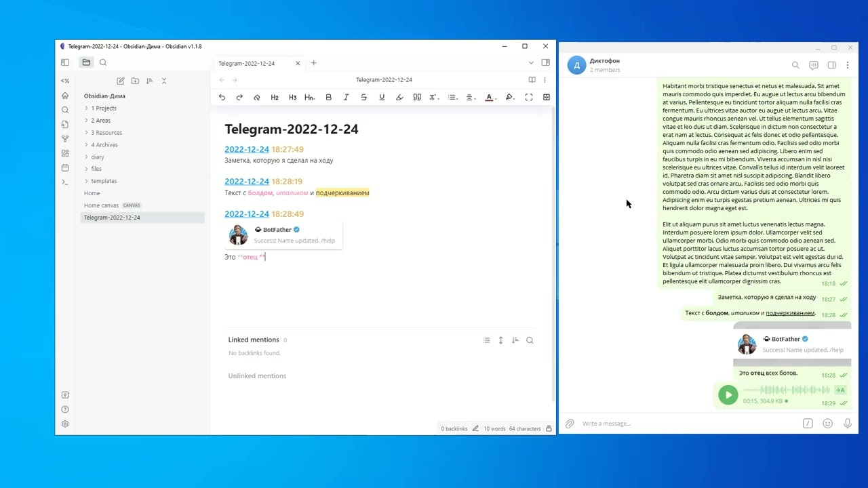Toggle Telegram right info panel
This screenshot has width=868, height=488.
[x=831, y=65]
